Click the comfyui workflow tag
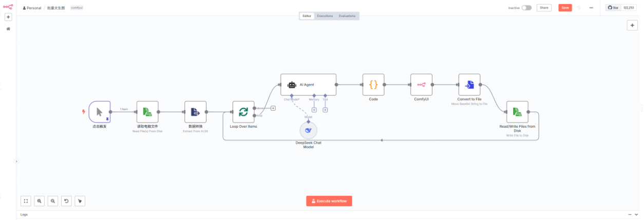The image size is (644, 220). coord(77,8)
